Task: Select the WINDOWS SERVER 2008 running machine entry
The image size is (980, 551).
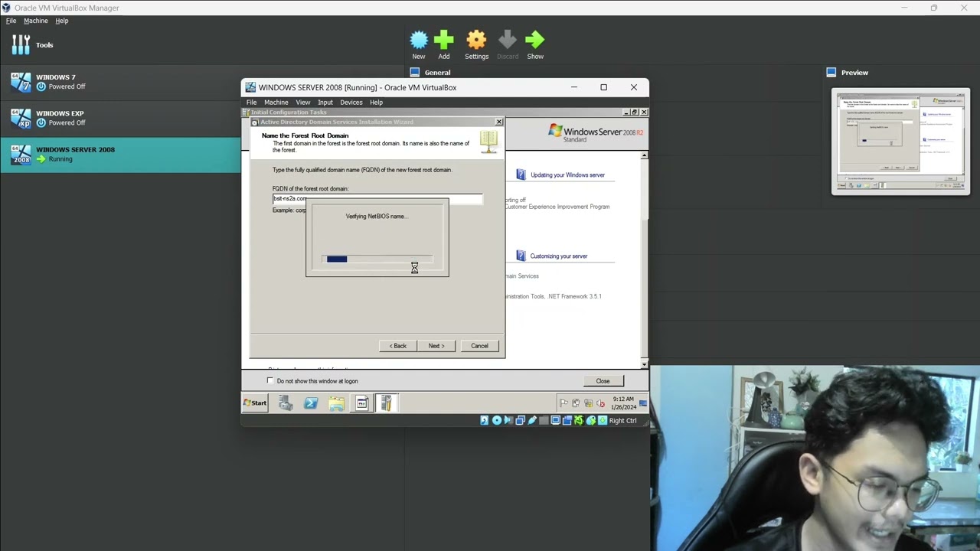Action: click(120, 154)
